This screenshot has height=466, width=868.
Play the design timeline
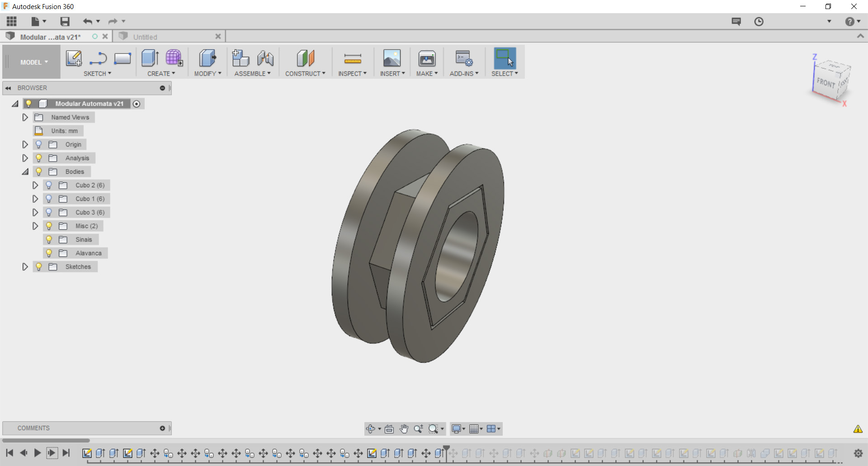(x=38, y=453)
